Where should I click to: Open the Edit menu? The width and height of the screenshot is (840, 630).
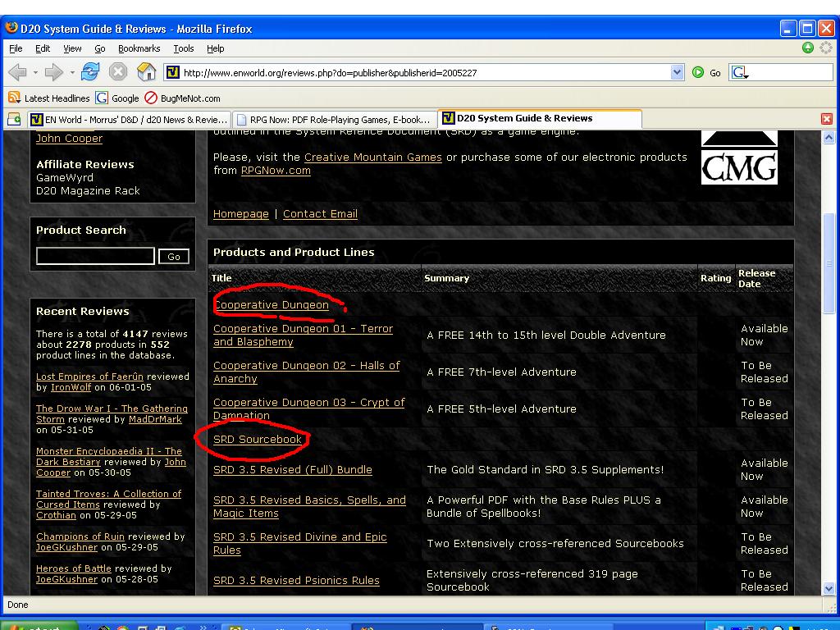pos(43,48)
